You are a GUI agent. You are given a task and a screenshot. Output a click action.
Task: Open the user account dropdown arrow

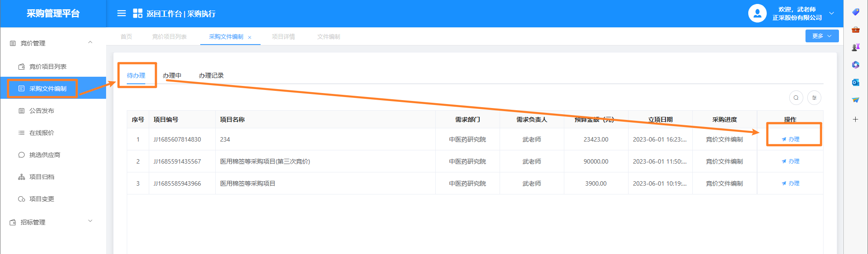[x=831, y=13]
